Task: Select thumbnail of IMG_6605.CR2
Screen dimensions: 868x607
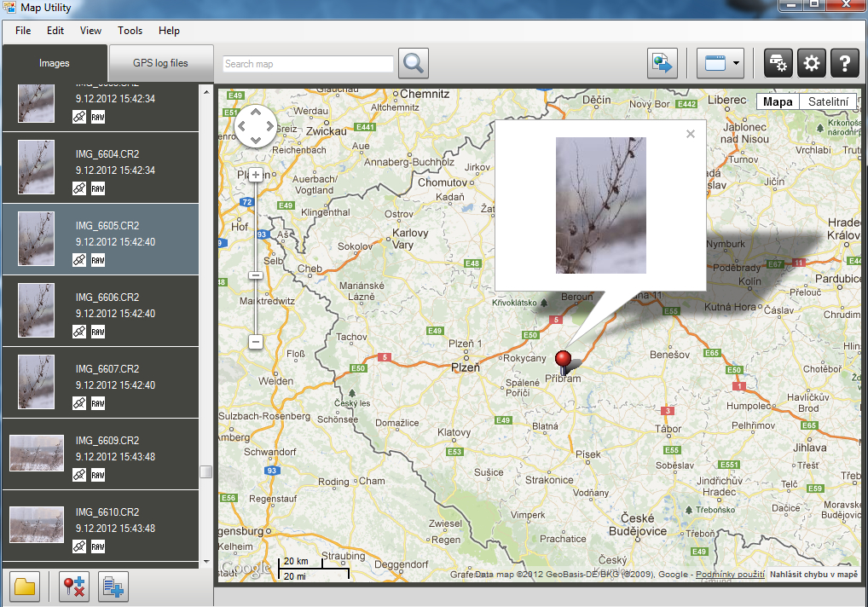Action: click(37, 239)
